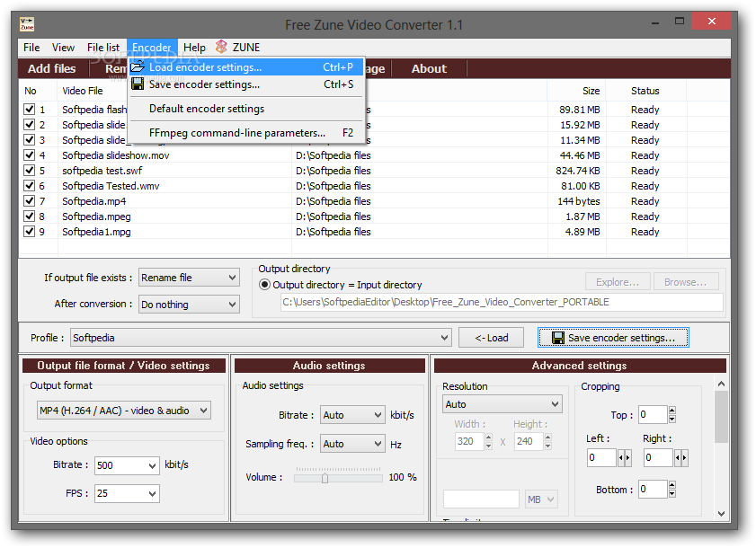This screenshot has width=756, height=548.
Task: Open the File menu
Action: coord(31,48)
